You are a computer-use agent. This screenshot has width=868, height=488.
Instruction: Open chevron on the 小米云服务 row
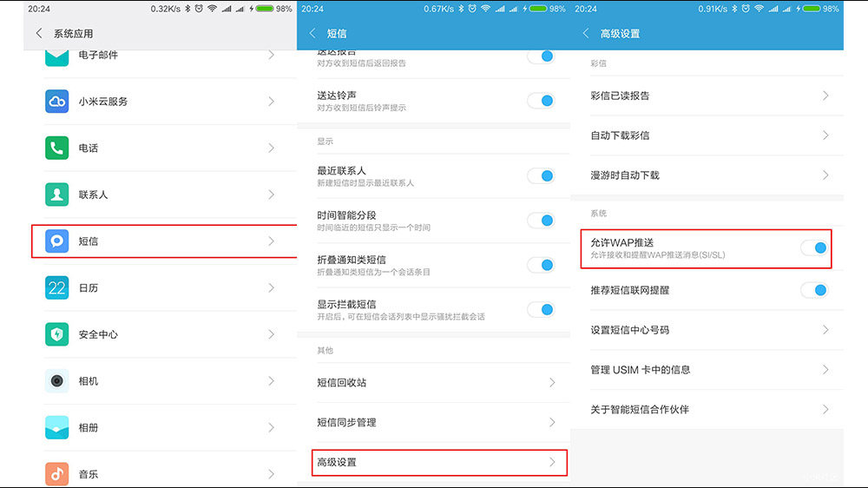click(x=271, y=102)
